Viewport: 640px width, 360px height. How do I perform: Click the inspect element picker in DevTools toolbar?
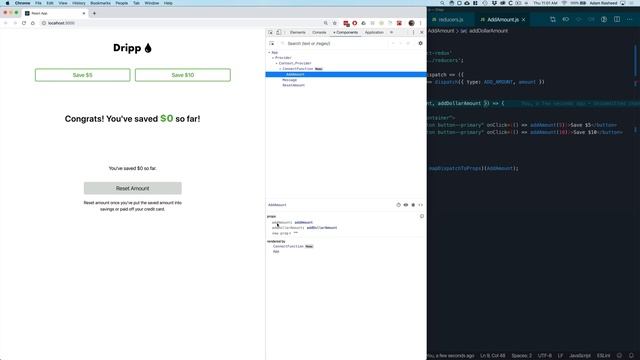point(270,32)
